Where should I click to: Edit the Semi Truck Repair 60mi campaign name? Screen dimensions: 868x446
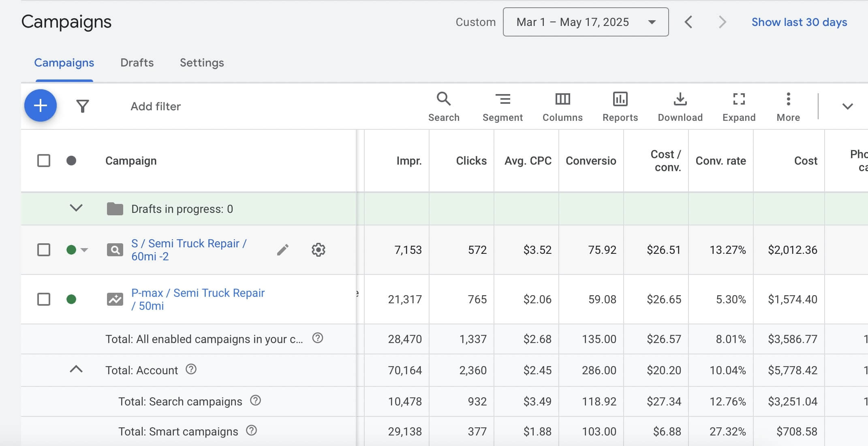point(283,250)
